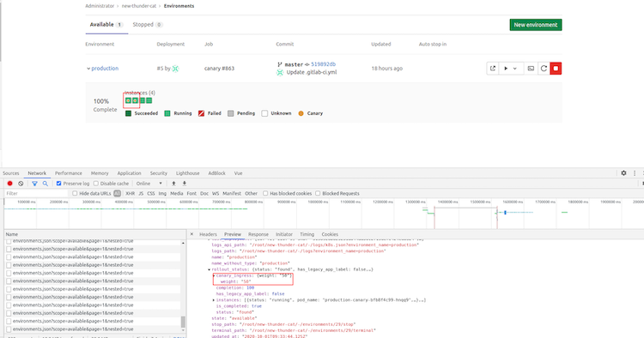Open the Vue DevTools tab
Viewport: 644px width, 338px height.
point(238,173)
